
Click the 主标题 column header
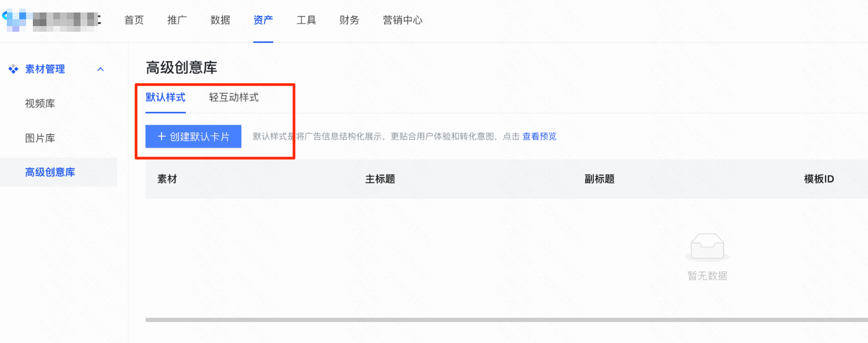pyautogui.click(x=380, y=179)
